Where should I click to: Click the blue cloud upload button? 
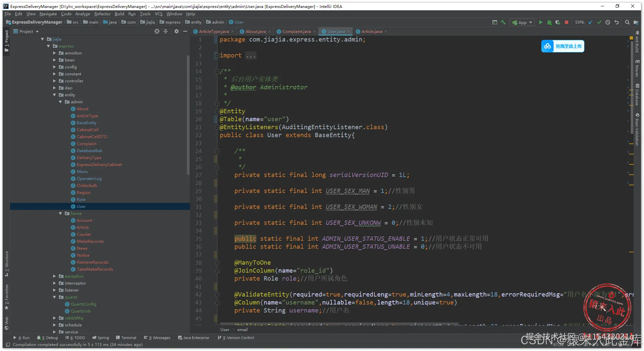point(563,46)
